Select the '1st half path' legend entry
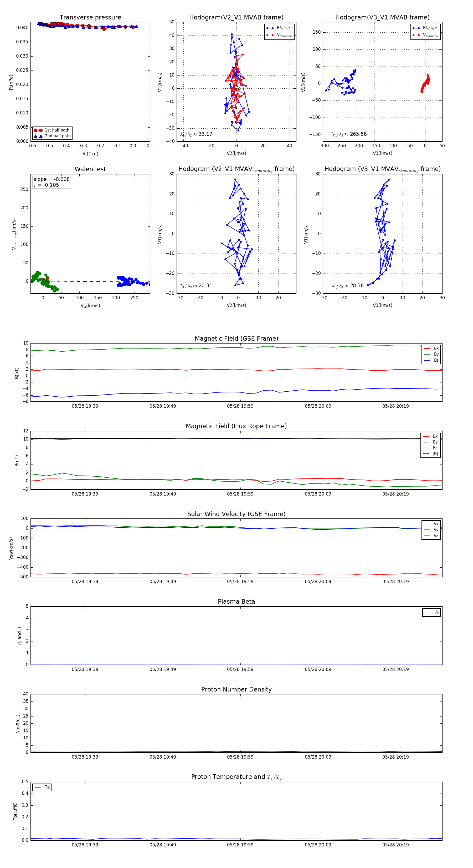 (52, 130)
